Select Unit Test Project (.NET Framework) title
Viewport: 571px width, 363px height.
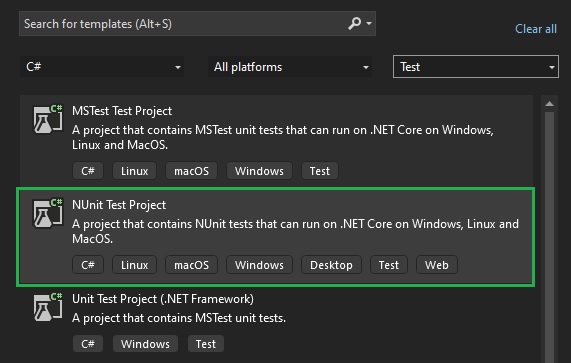click(163, 299)
